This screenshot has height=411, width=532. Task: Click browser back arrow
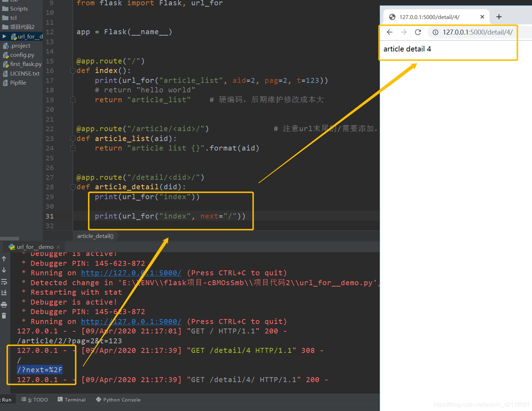pos(389,32)
